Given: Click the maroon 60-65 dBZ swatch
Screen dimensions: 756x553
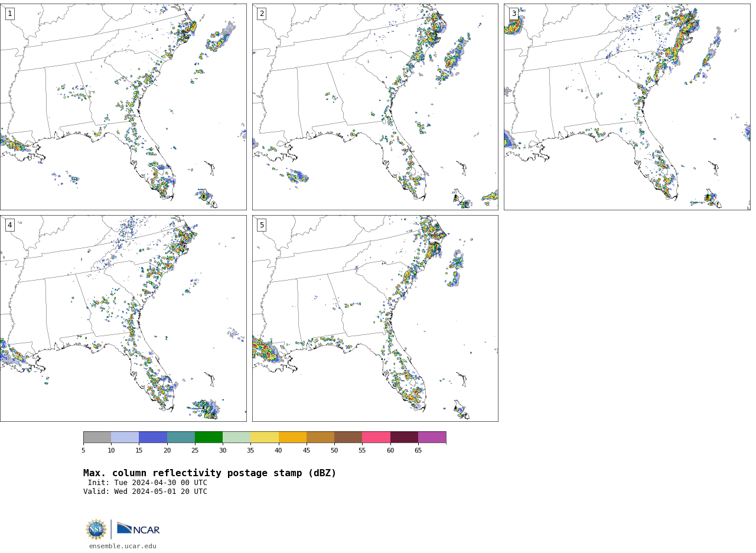Looking at the screenshot, I should [x=404, y=437].
